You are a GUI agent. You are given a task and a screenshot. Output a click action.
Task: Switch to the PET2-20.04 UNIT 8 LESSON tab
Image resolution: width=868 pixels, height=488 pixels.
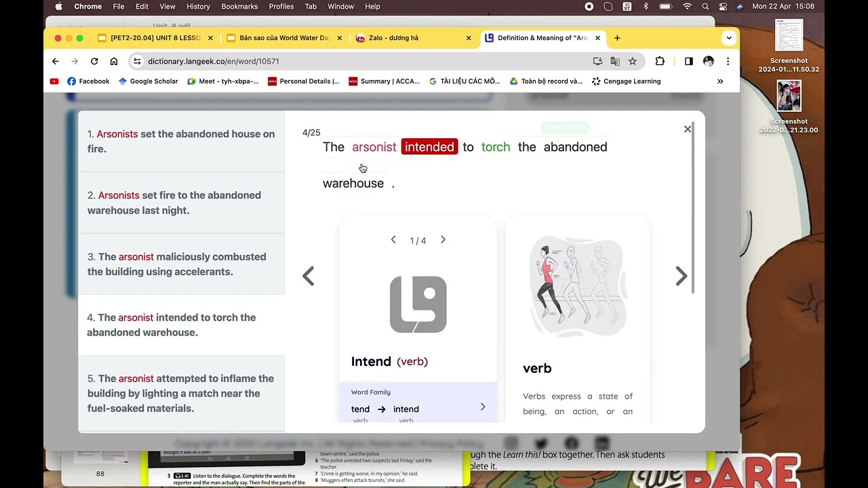(x=155, y=38)
